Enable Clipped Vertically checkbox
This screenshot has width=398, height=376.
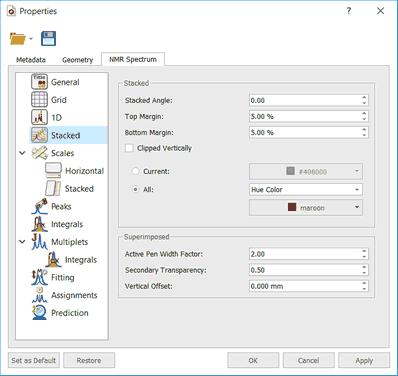coord(129,148)
